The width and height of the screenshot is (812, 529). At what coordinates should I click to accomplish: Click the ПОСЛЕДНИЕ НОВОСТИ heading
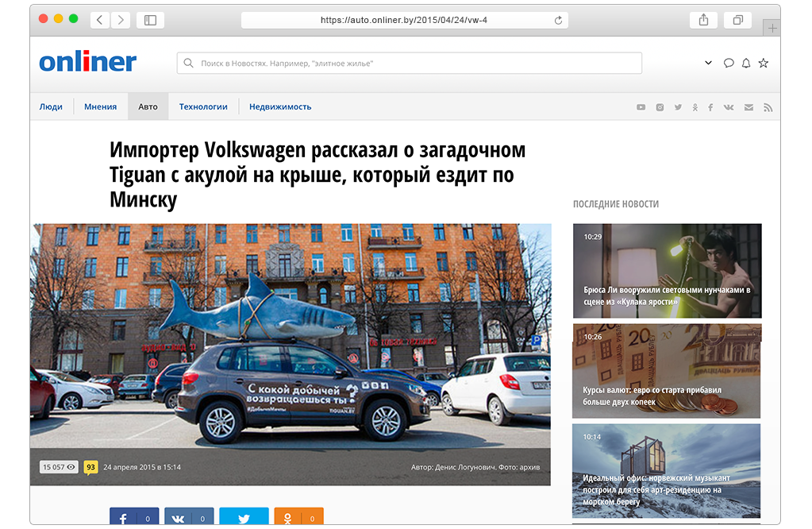point(616,204)
